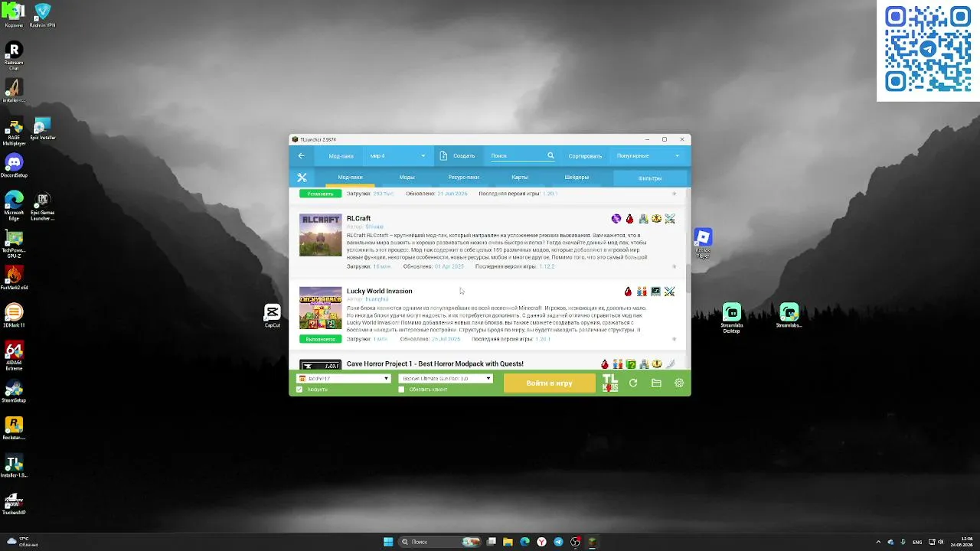Favorite RLCraft with its star icon
The width and height of the screenshot is (980, 551).
(674, 266)
